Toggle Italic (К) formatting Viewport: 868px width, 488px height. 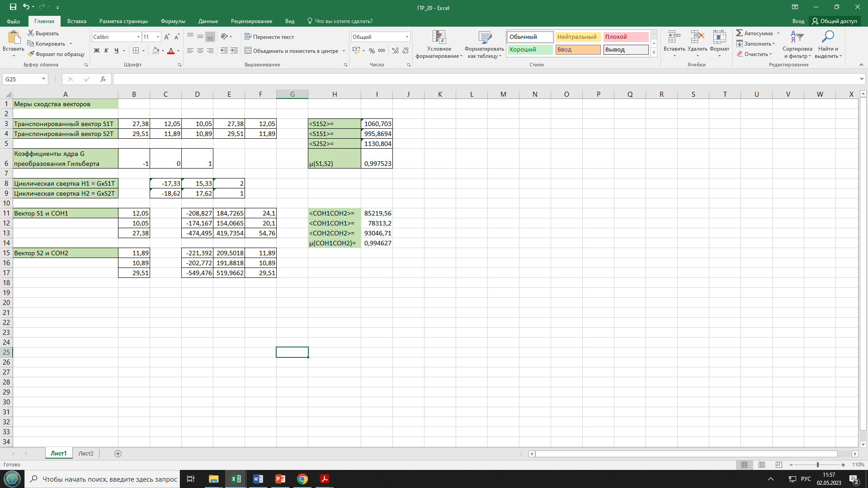click(x=106, y=51)
